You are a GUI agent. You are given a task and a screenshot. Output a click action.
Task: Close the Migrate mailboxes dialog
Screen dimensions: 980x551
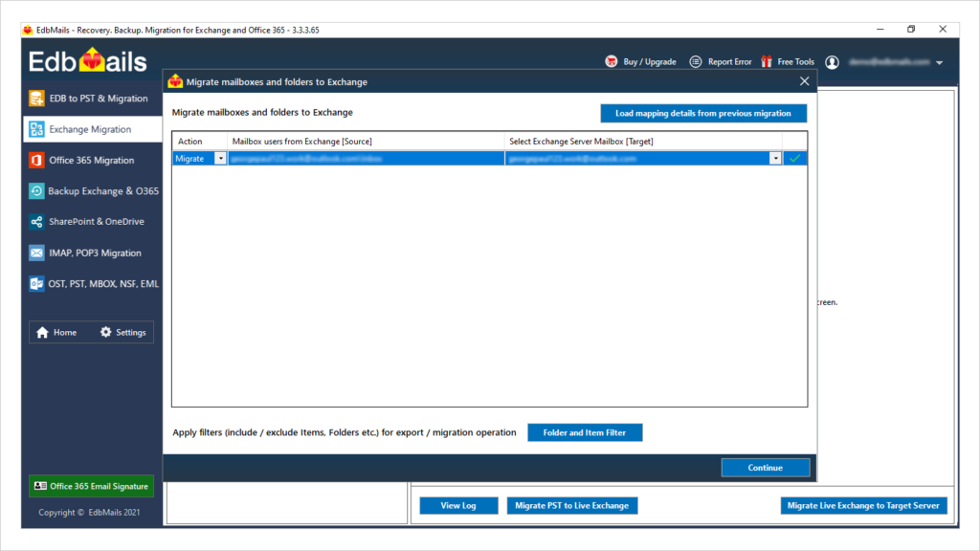coord(804,82)
